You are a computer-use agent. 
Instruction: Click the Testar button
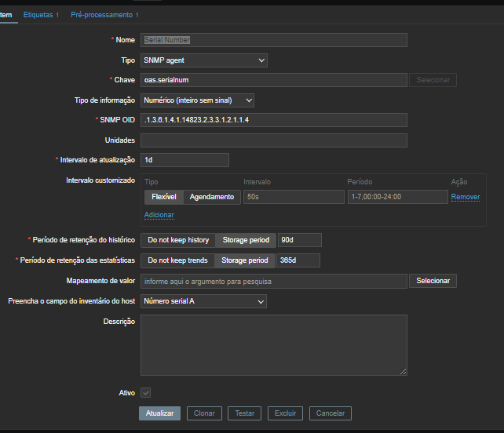coord(245,413)
